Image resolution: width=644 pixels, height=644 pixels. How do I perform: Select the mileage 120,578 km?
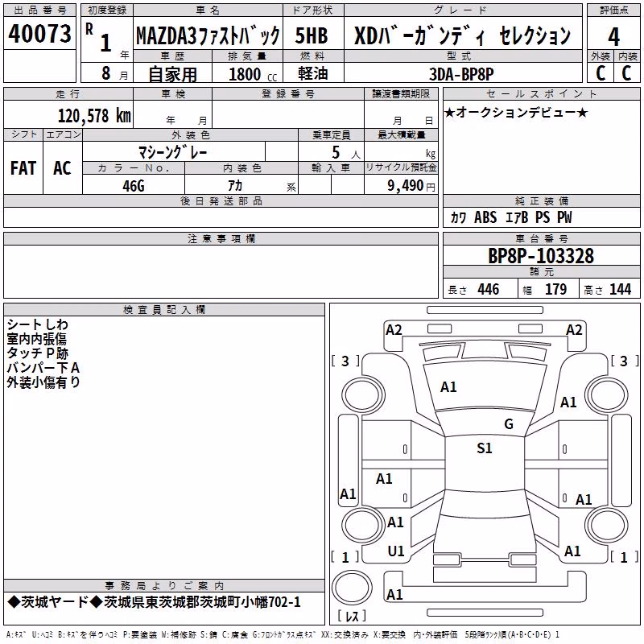tap(94, 116)
